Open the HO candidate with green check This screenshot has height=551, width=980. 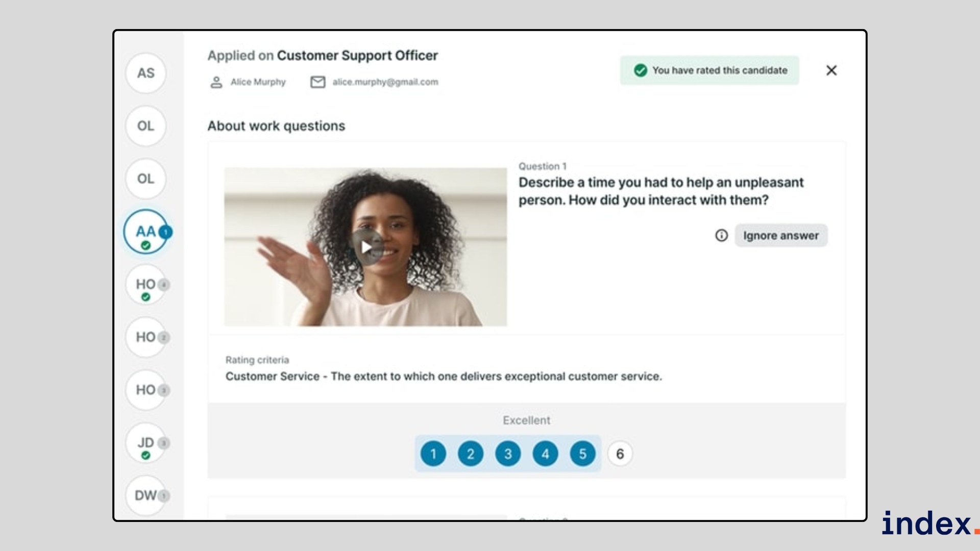tap(146, 285)
